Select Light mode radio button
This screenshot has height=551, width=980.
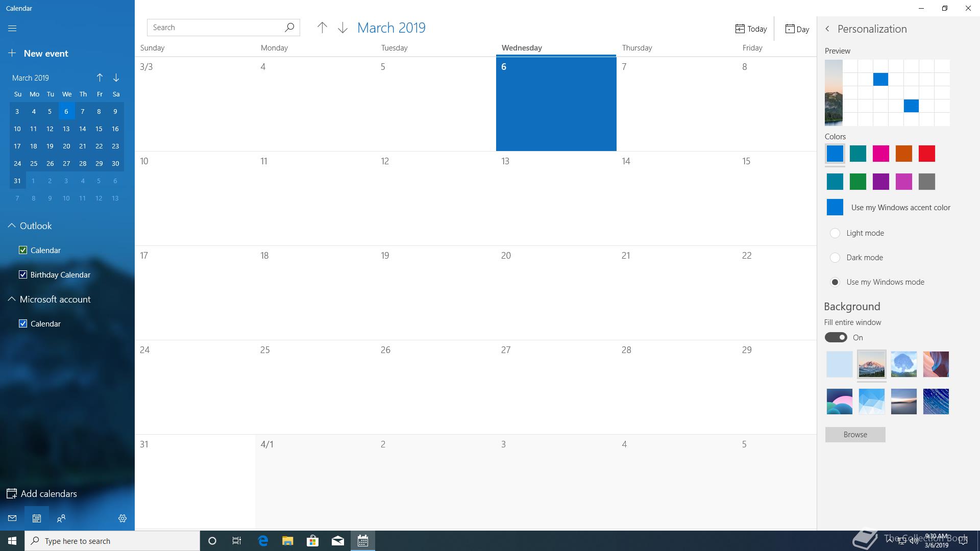click(835, 233)
